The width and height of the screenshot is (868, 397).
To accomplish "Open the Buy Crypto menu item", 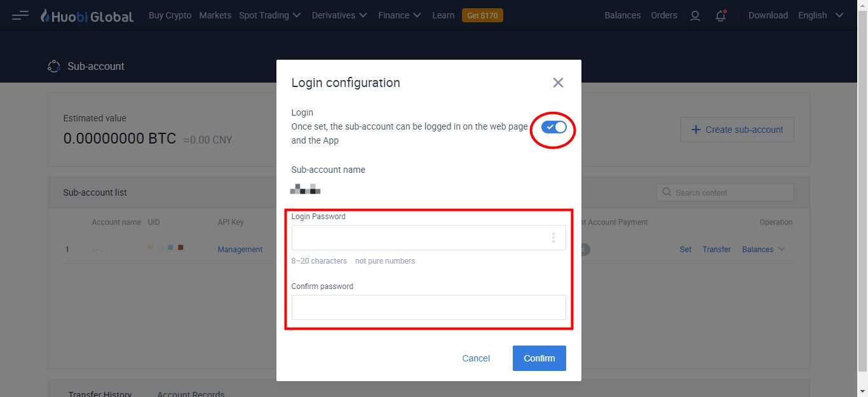I will pos(170,15).
